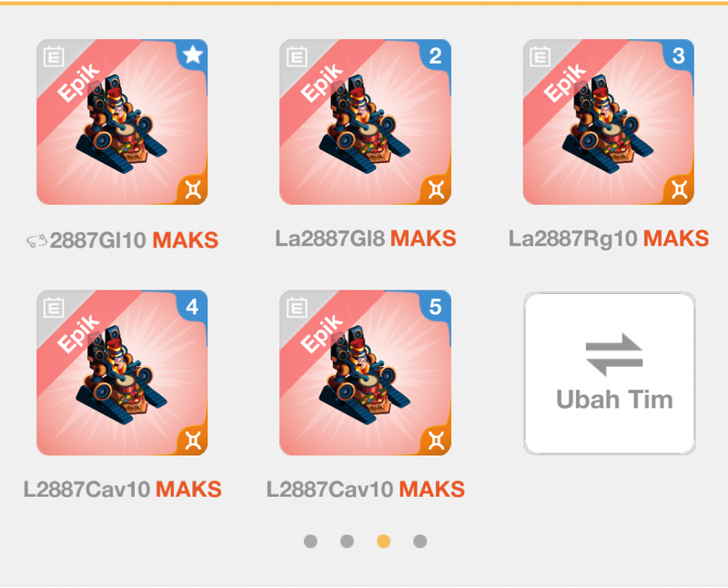The width and height of the screenshot is (728, 588).
Task: Tap swap arrows icon above Ubah Tim
Action: click(x=613, y=354)
